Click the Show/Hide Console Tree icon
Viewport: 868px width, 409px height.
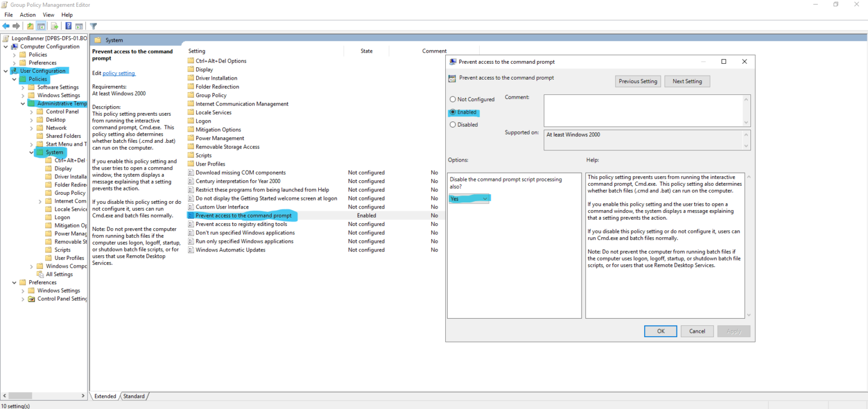coord(41,25)
